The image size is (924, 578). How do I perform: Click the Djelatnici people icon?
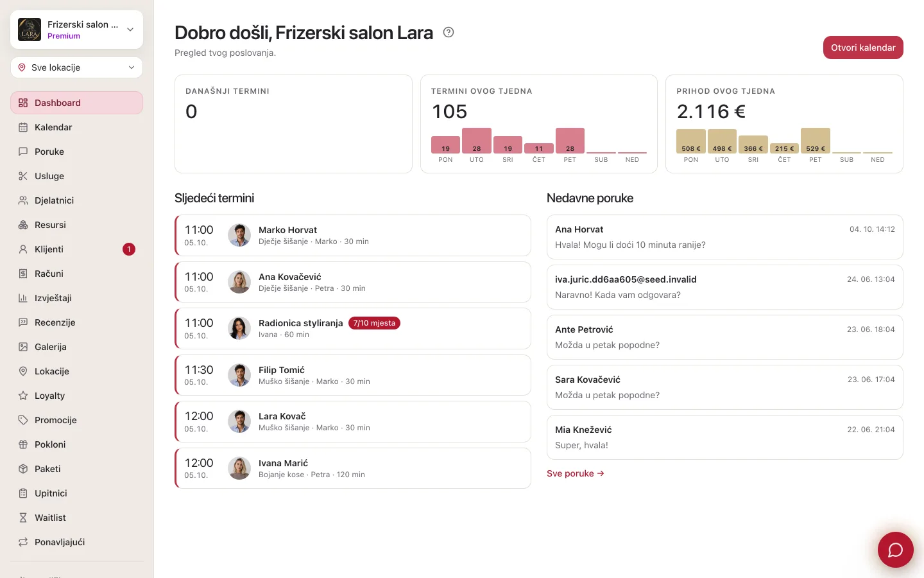pyautogui.click(x=23, y=200)
